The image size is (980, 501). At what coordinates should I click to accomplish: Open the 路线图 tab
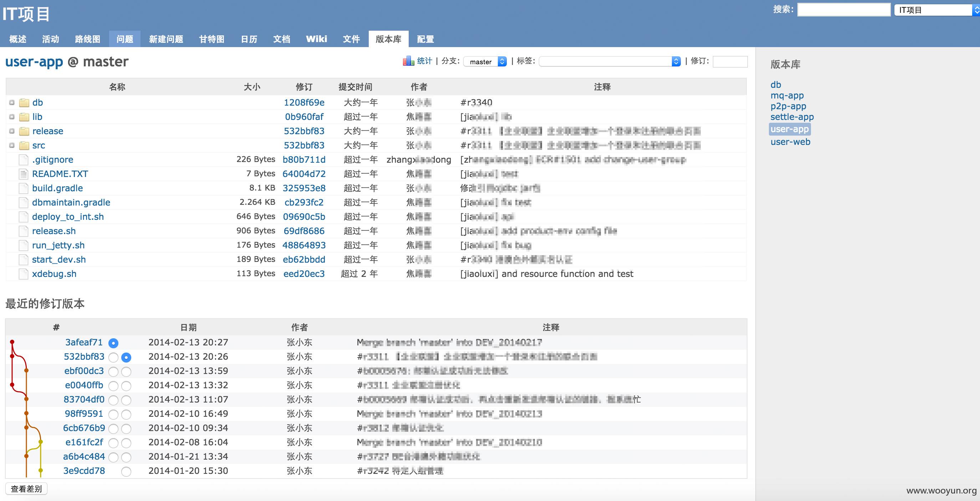click(x=87, y=39)
